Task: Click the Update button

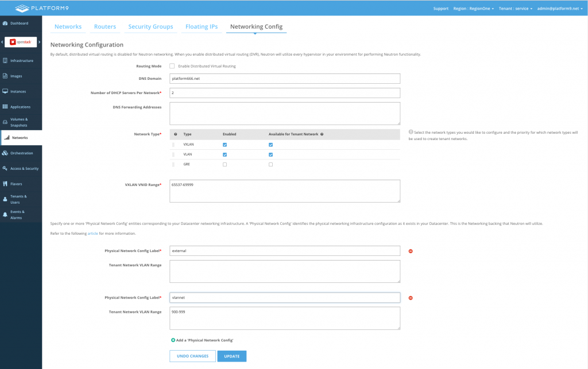Action: pos(232,356)
